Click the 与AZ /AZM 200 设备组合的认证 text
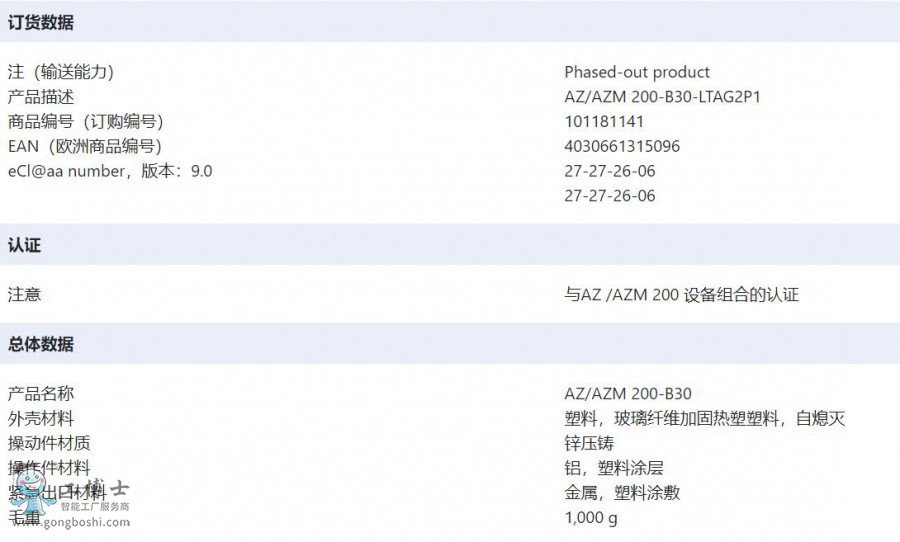 pyautogui.click(x=681, y=295)
